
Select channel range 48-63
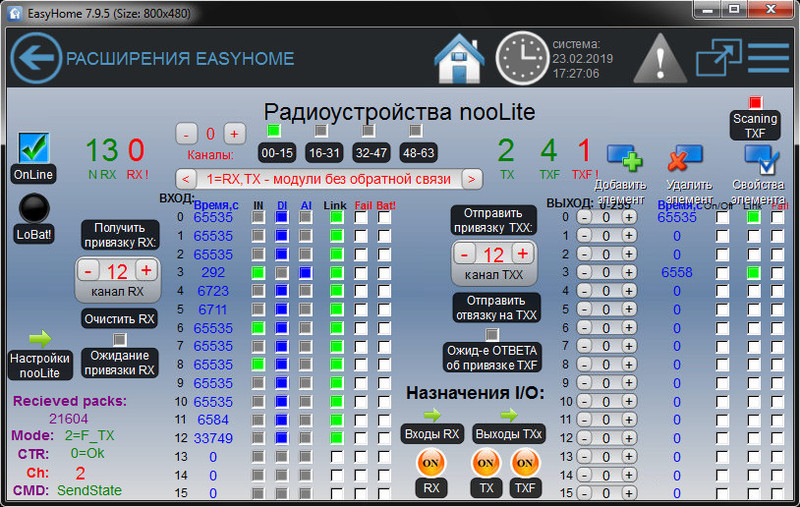(x=416, y=153)
